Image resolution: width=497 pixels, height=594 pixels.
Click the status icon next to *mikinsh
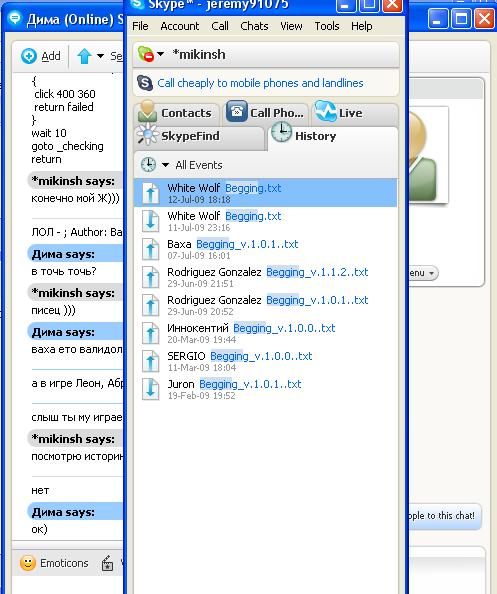(146, 54)
